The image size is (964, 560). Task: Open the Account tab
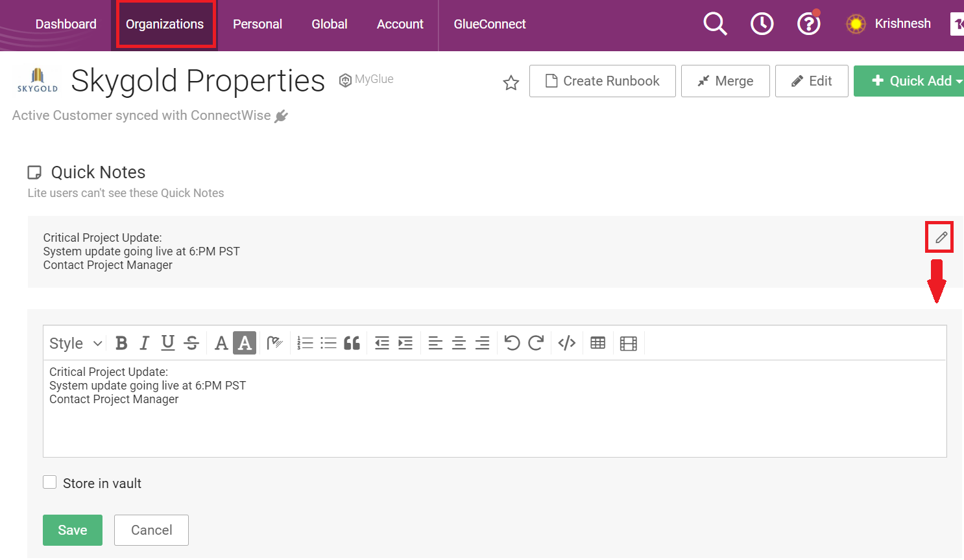(400, 24)
